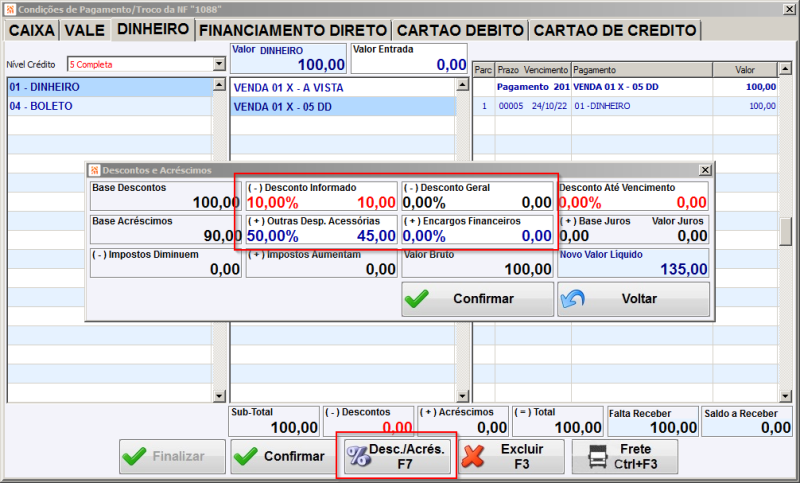Choose VENDA 01 X - A VISTA
800x483 pixels.
point(343,88)
